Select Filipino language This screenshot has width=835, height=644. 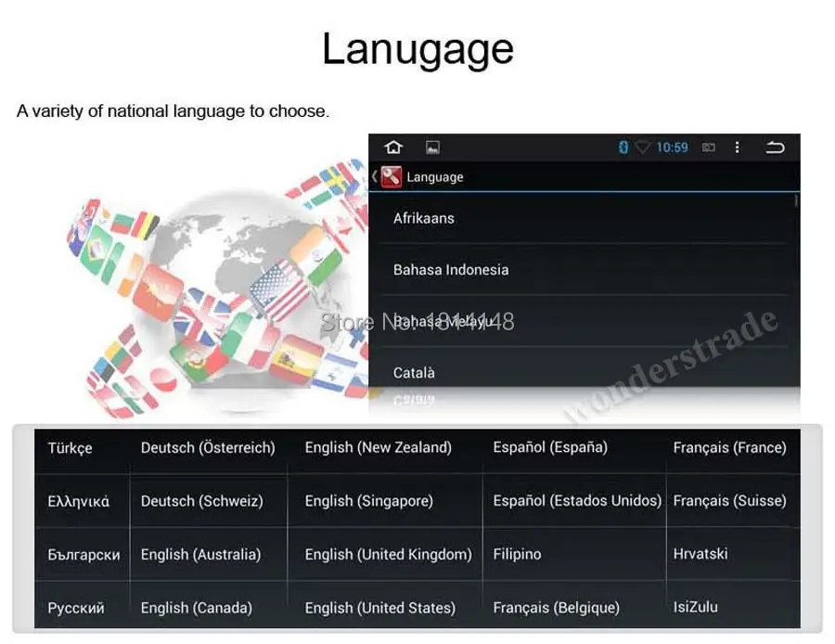pos(517,555)
